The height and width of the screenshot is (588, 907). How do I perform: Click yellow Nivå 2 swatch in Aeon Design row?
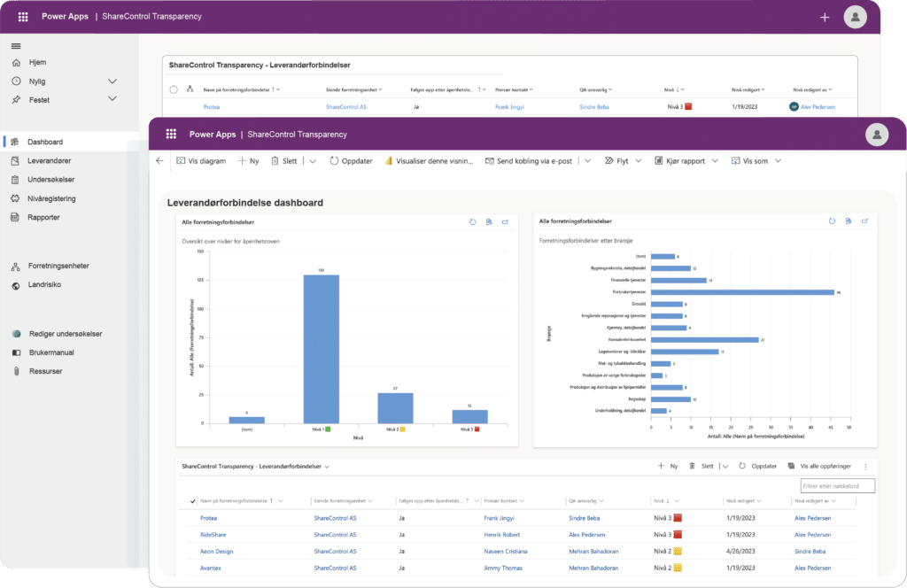678,552
